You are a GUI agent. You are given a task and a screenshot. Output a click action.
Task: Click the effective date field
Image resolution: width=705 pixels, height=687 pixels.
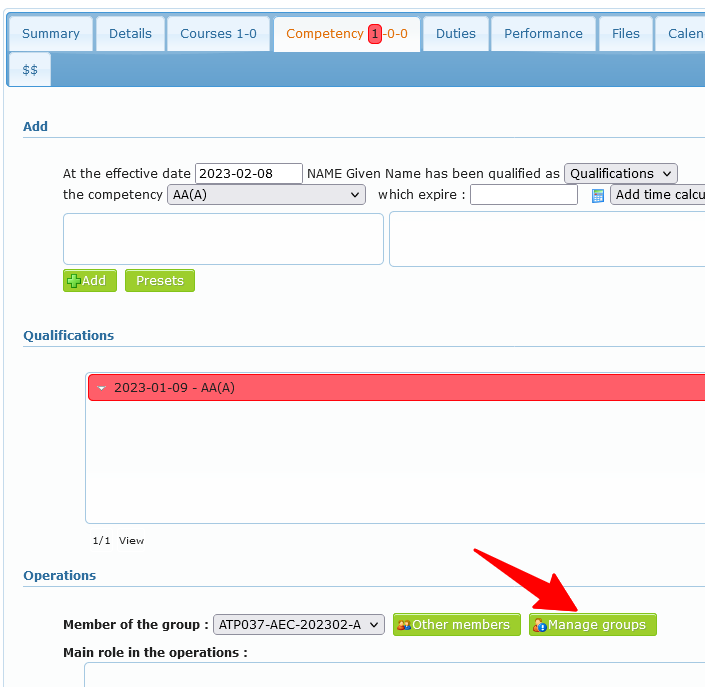pyautogui.click(x=248, y=174)
